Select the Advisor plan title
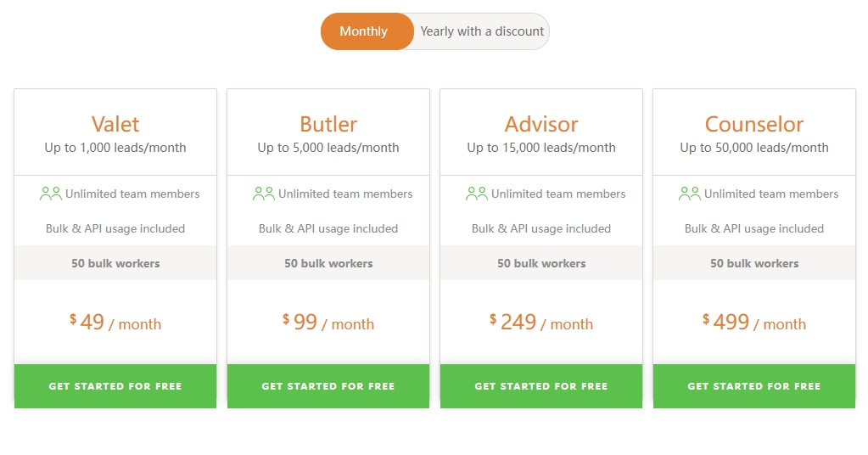The height and width of the screenshot is (455, 868). (541, 124)
